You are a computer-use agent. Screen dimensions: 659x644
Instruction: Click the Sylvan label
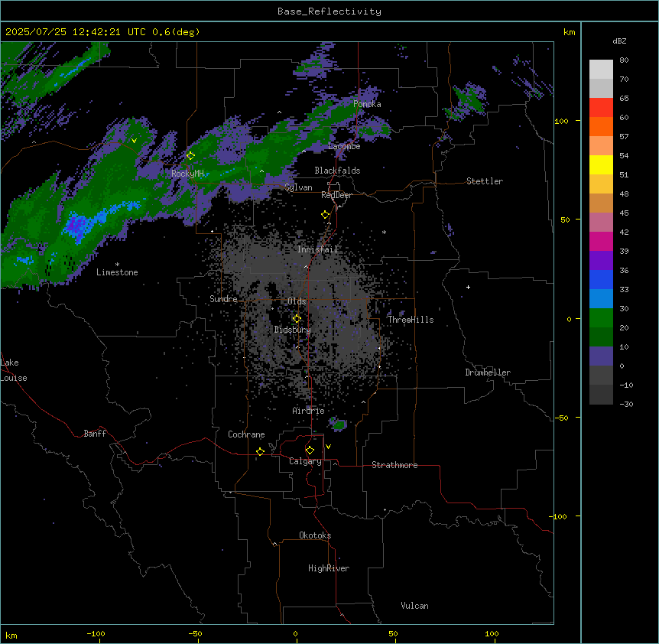coord(298,187)
